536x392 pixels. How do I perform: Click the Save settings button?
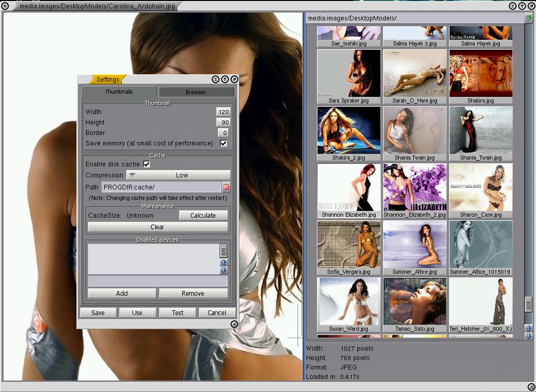click(x=98, y=312)
